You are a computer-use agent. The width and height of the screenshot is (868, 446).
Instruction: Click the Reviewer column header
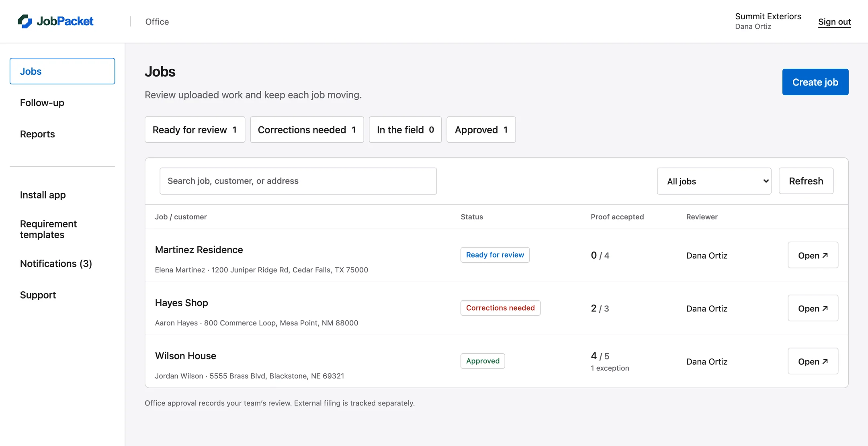point(702,217)
